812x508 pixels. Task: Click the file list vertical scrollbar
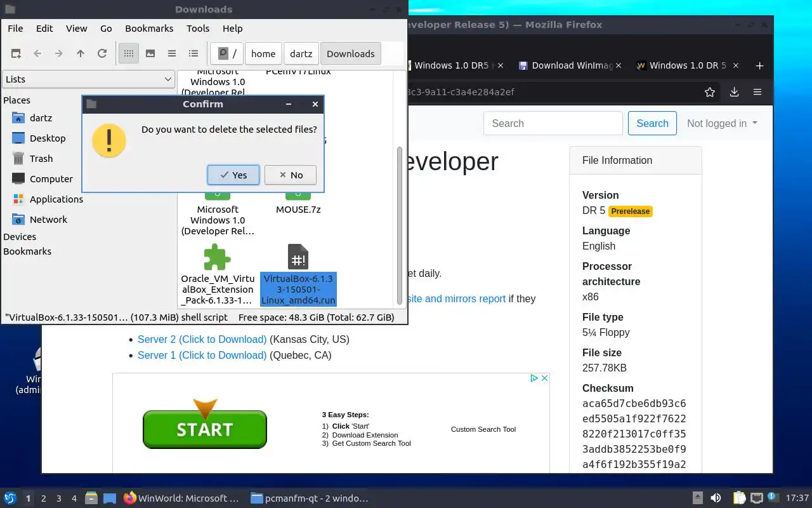(400, 225)
